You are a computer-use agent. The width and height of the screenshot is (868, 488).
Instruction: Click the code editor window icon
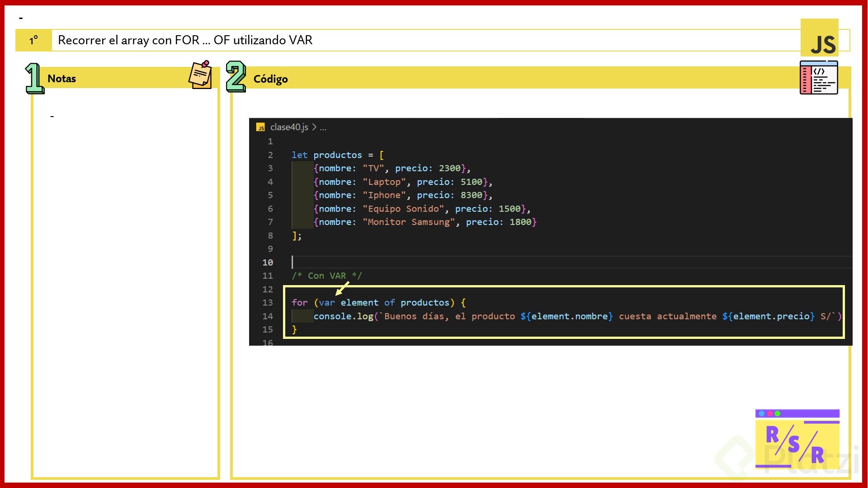[819, 78]
